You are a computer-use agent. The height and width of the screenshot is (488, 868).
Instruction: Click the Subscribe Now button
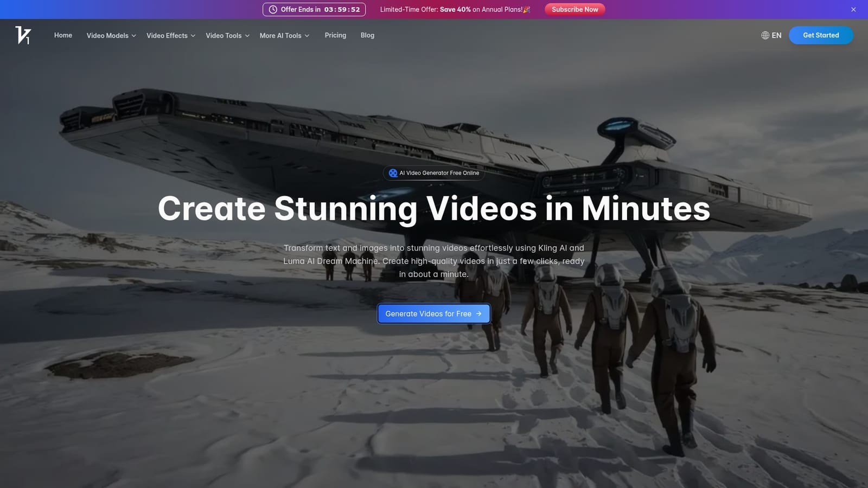pyautogui.click(x=575, y=9)
